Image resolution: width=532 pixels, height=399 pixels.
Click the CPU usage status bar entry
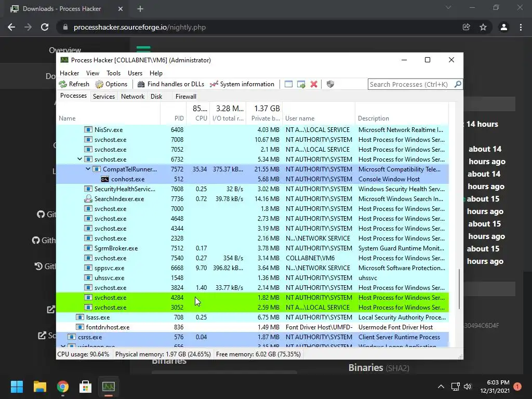click(x=83, y=354)
